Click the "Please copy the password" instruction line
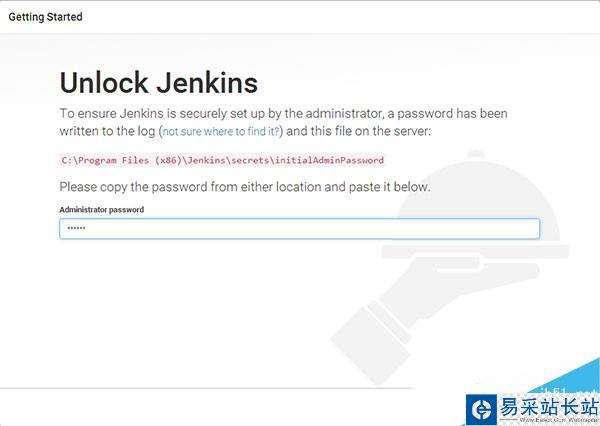The width and height of the screenshot is (600, 426). 244,187
